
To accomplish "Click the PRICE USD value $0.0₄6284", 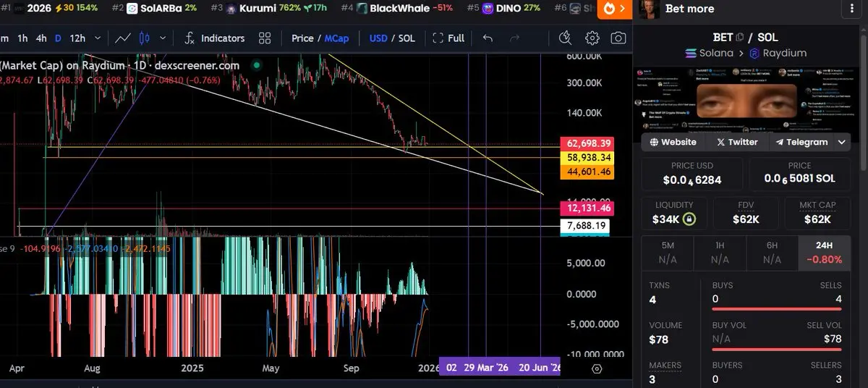I will [692, 180].
